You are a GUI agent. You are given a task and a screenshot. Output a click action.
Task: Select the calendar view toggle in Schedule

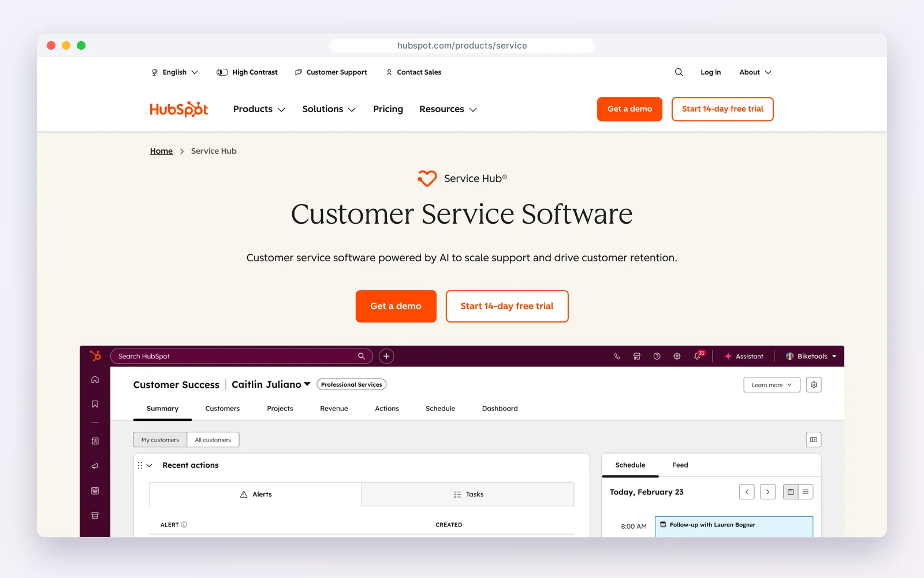point(791,492)
